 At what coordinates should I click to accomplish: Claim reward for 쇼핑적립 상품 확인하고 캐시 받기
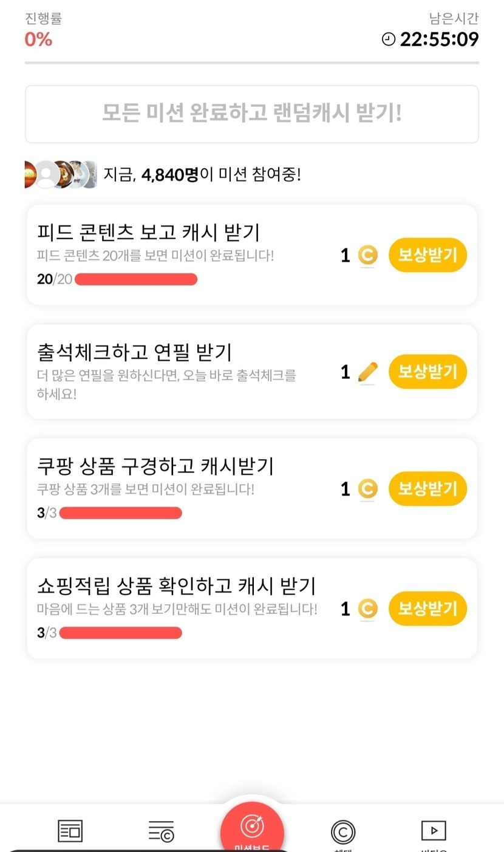tap(427, 608)
